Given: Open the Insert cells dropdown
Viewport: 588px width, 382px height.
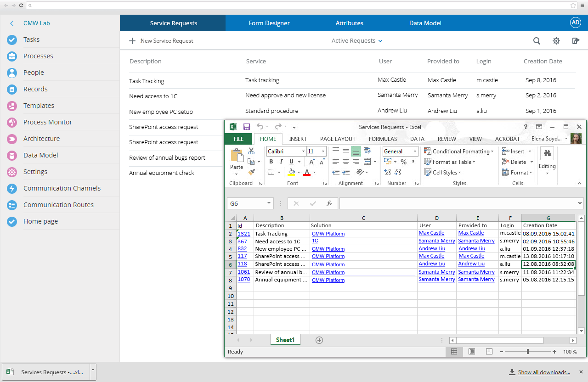Looking at the screenshot, I should (x=530, y=152).
